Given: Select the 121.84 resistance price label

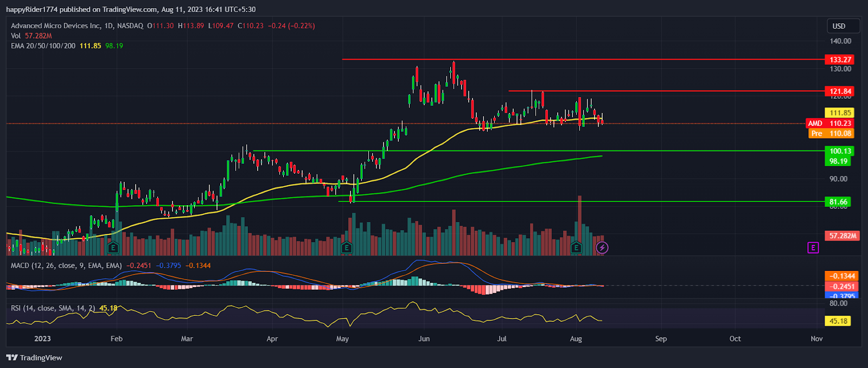Looking at the screenshot, I should [840, 91].
